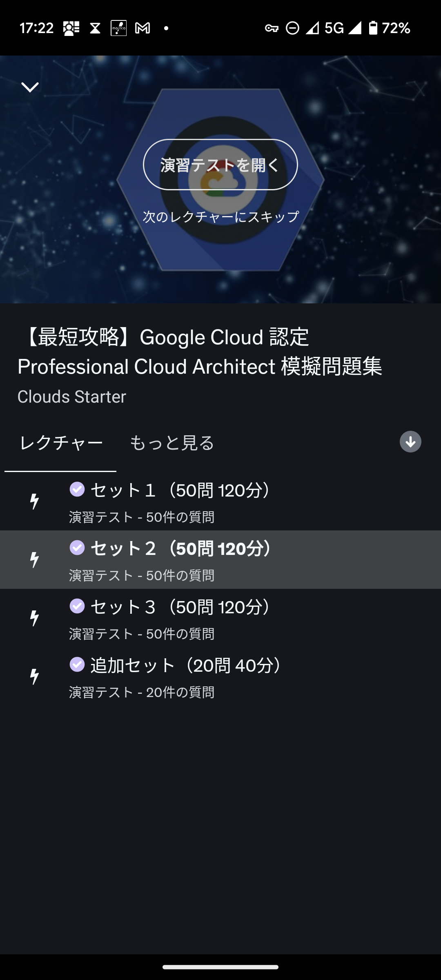Select 追加セット（20問 40分） lecture item

(x=220, y=677)
